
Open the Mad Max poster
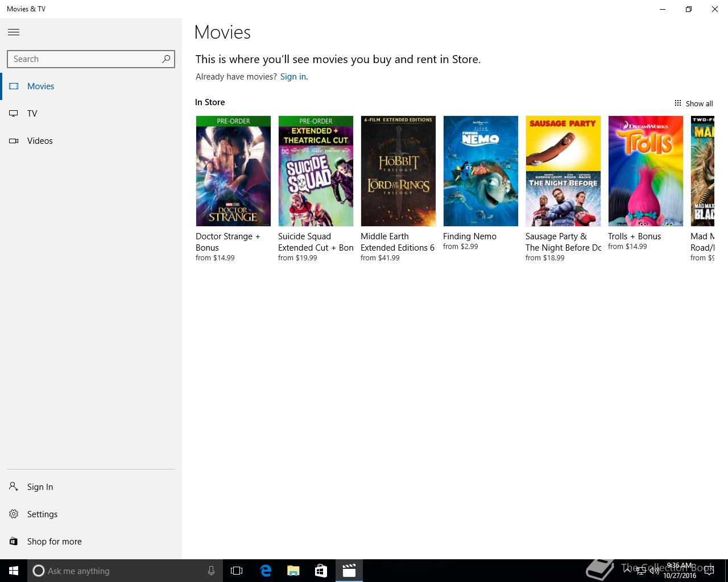pos(702,171)
